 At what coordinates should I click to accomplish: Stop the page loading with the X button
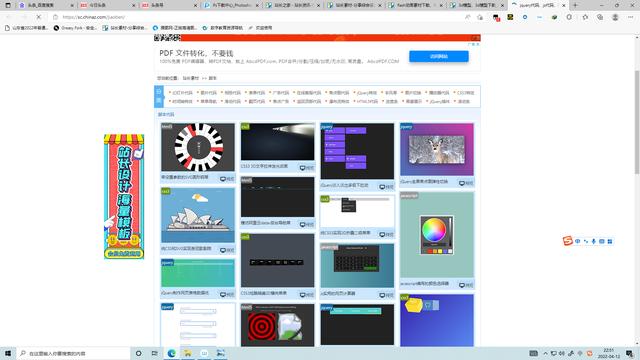click(39, 17)
